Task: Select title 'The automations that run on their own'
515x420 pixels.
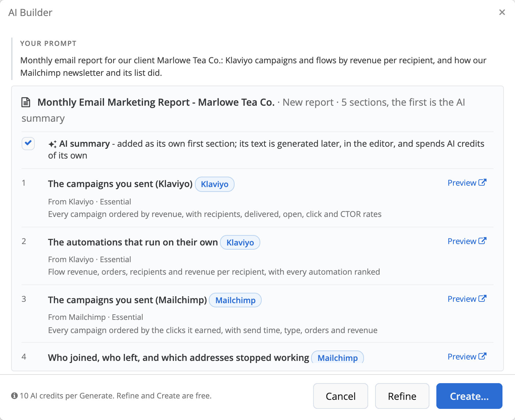Action: point(133,242)
